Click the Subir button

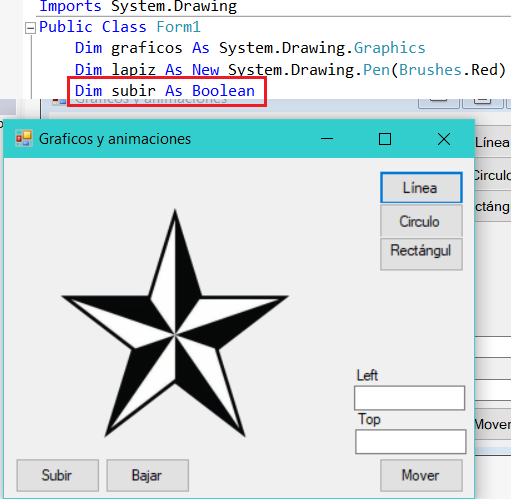(x=58, y=475)
